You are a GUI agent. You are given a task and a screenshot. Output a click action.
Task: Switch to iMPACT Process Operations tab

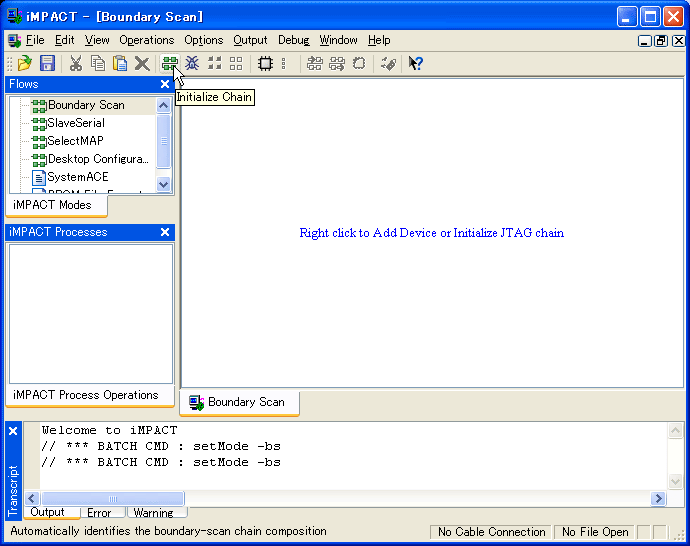tap(90, 396)
